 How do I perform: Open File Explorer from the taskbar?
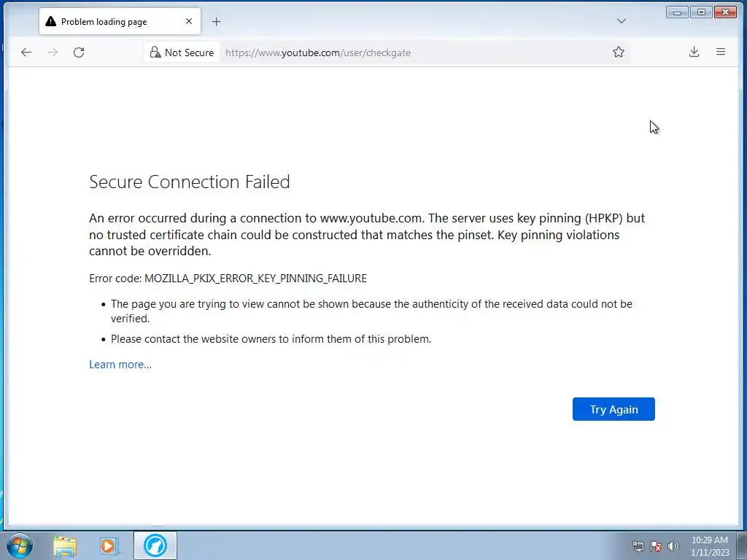point(65,545)
